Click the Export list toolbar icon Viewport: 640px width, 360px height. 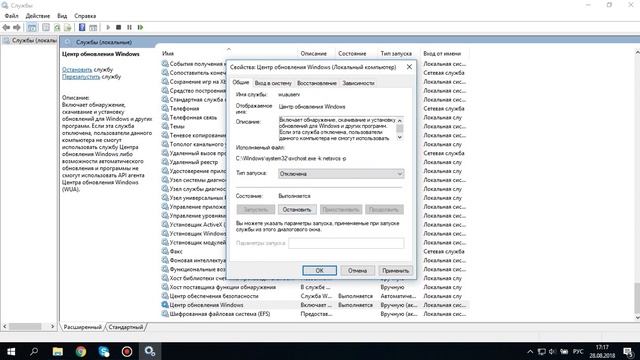click(68, 27)
